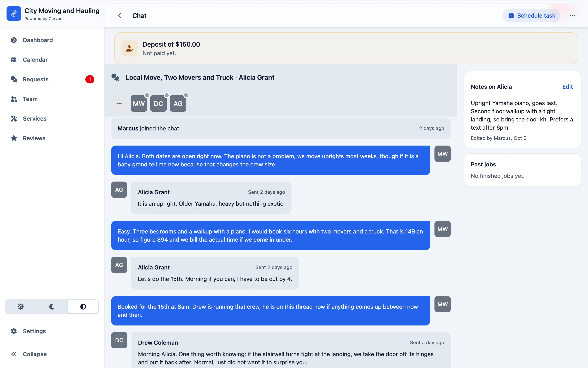Click AG avatar beside the 15th morning message
This screenshot has height=368, width=588.
(119, 265)
